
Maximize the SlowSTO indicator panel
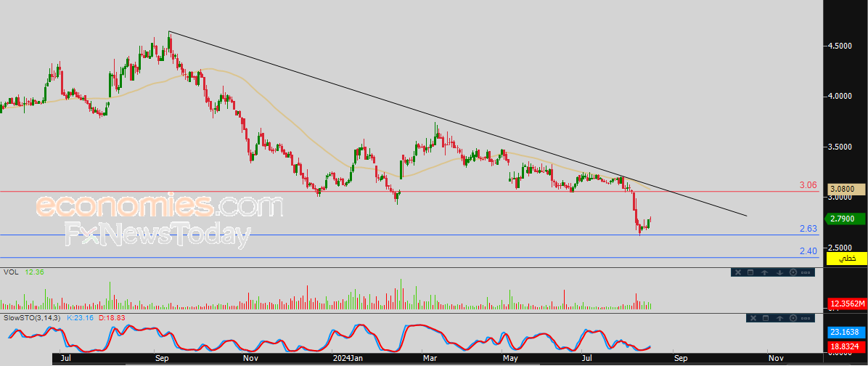tap(766, 318)
